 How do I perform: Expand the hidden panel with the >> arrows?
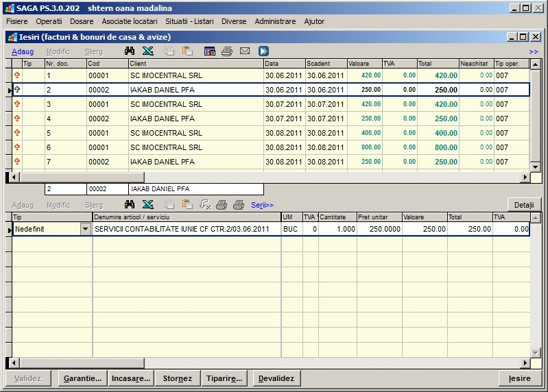[x=534, y=51]
